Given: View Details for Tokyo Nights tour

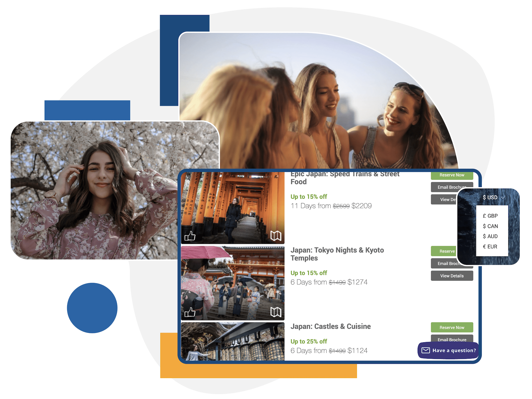Looking at the screenshot, I should 452,276.
